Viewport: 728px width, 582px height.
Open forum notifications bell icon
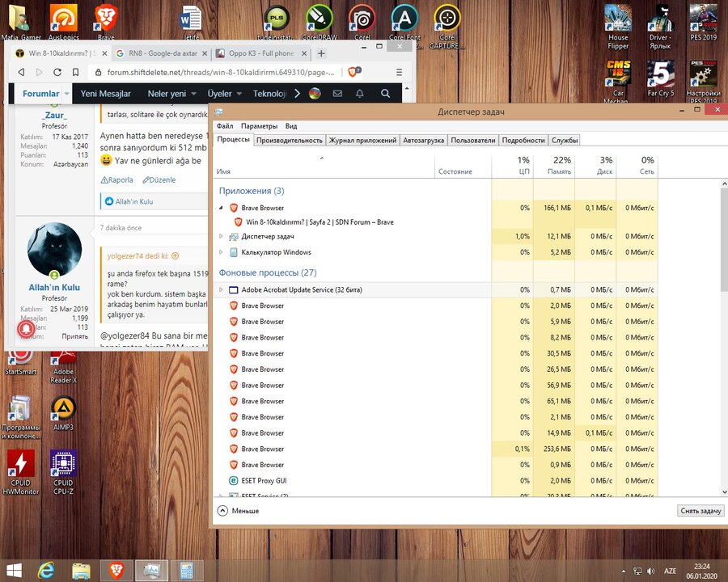360,94
